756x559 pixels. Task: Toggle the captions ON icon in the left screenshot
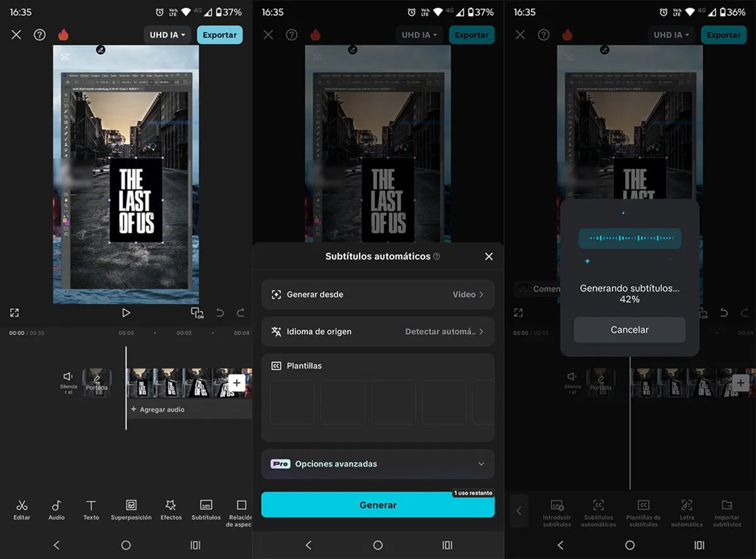click(197, 312)
